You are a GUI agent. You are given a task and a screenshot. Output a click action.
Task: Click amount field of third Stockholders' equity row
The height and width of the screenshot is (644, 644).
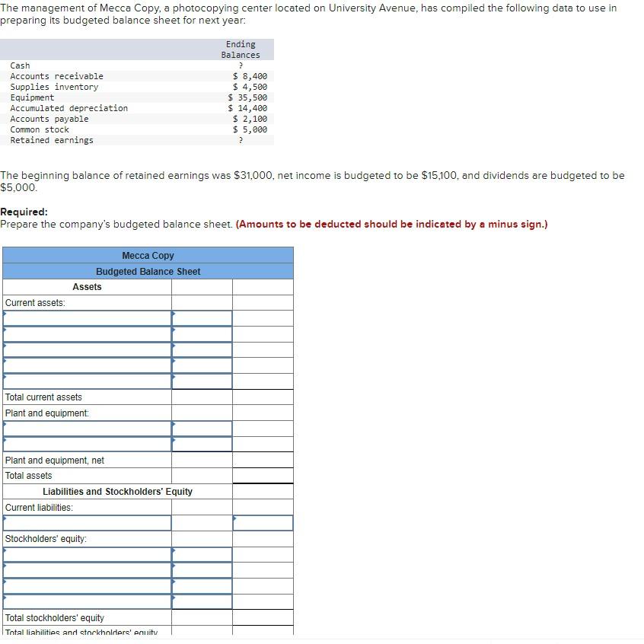click(202, 585)
